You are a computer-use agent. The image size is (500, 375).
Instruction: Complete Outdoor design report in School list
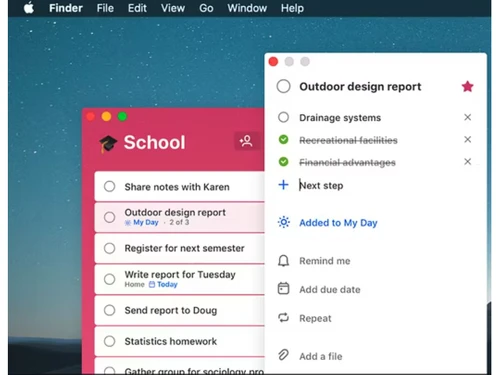109,217
